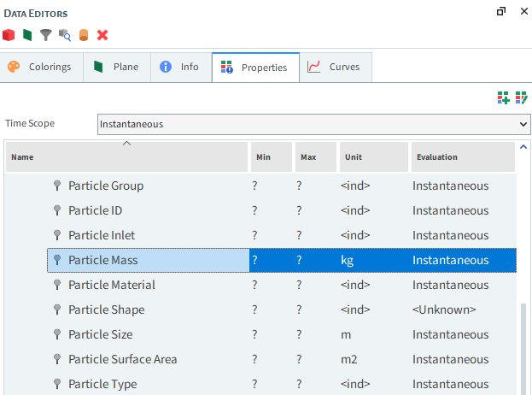Sort by the Name column header
The height and width of the screenshot is (395, 532).
[x=126, y=157]
